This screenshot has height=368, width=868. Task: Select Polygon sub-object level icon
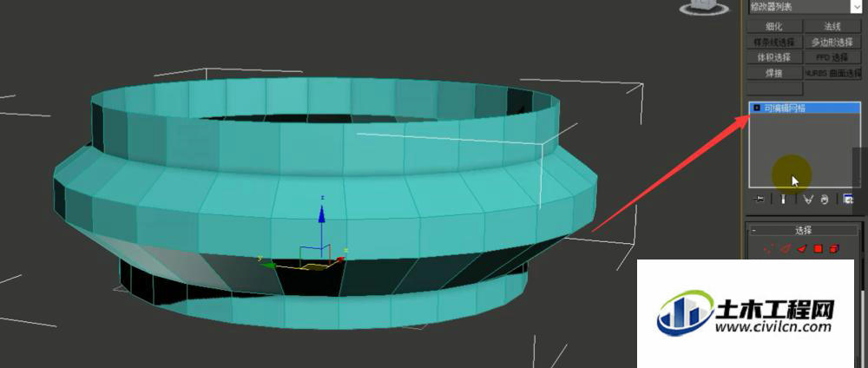click(x=818, y=249)
